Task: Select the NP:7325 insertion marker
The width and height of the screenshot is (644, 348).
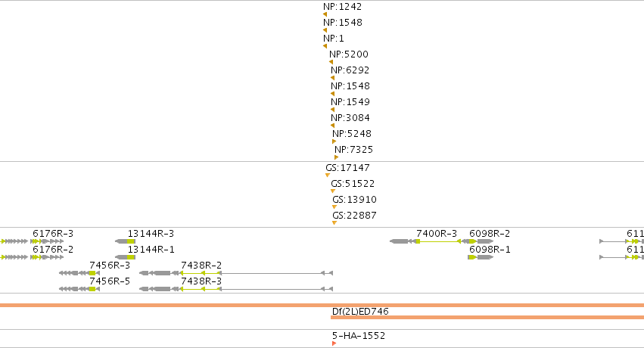Action: tap(336, 157)
